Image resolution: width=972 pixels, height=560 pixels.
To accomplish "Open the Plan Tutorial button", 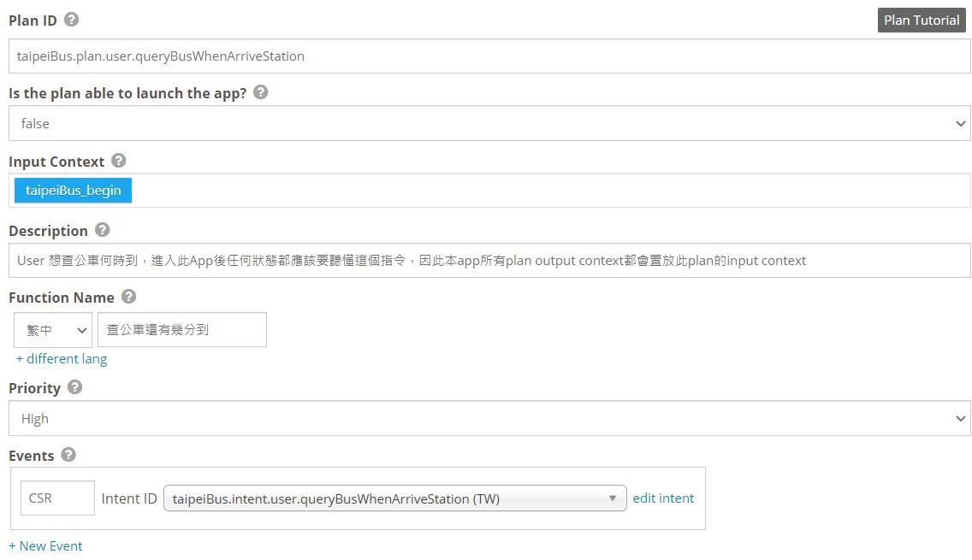I will (922, 21).
